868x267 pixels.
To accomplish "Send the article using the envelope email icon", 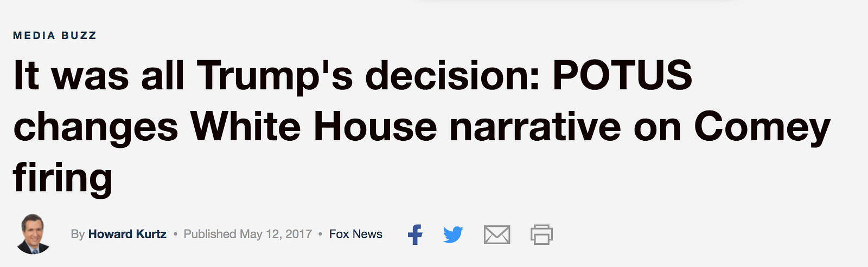I will click(497, 235).
